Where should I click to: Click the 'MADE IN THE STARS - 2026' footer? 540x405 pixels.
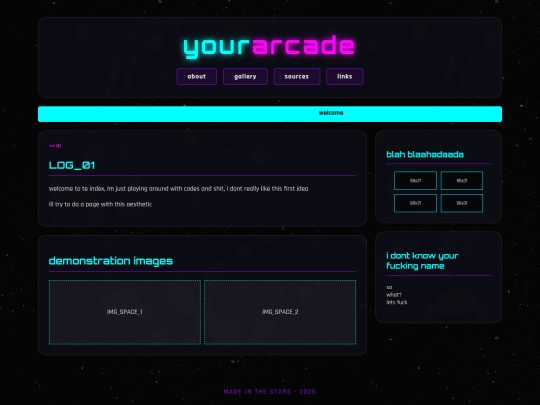click(x=270, y=392)
